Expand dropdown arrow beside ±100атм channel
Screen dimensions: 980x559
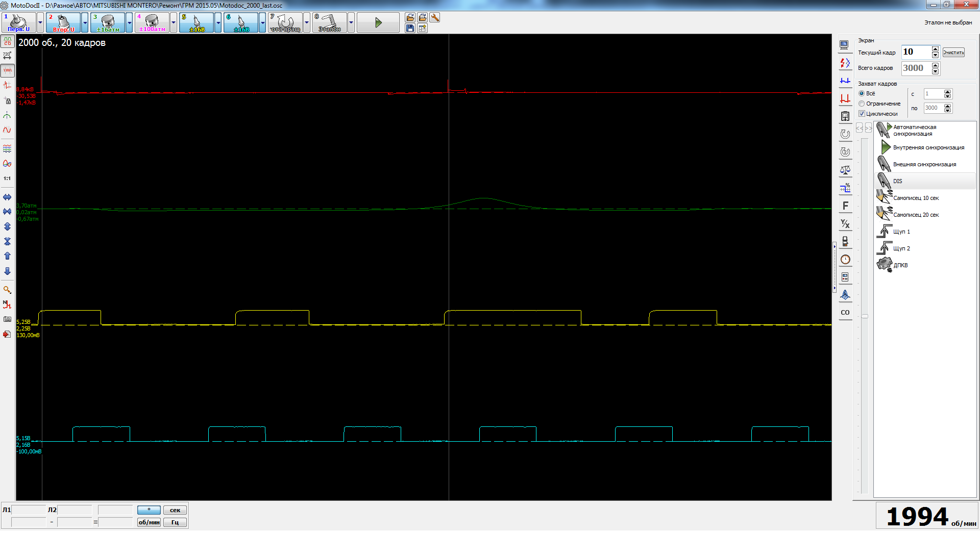[174, 22]
